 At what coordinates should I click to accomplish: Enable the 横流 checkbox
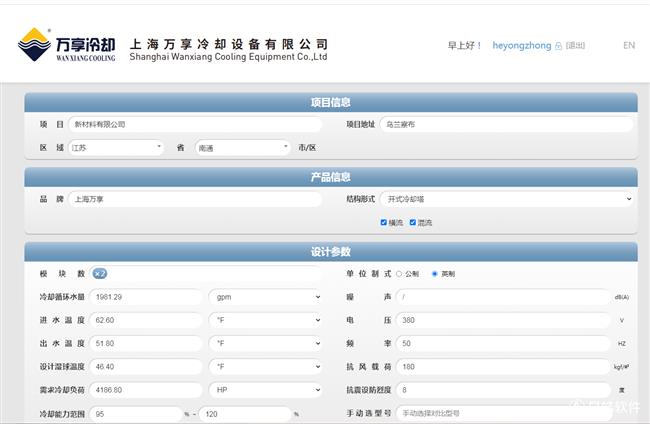pos(384,222)
